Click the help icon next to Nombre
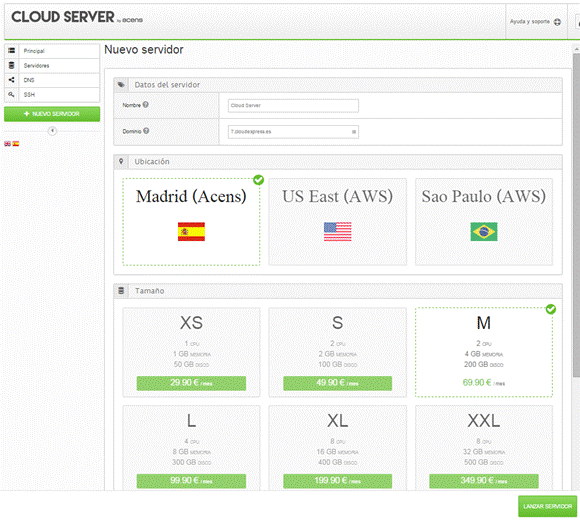The height and width of the screenshot is (520, 580). click(x=146, y=105)
